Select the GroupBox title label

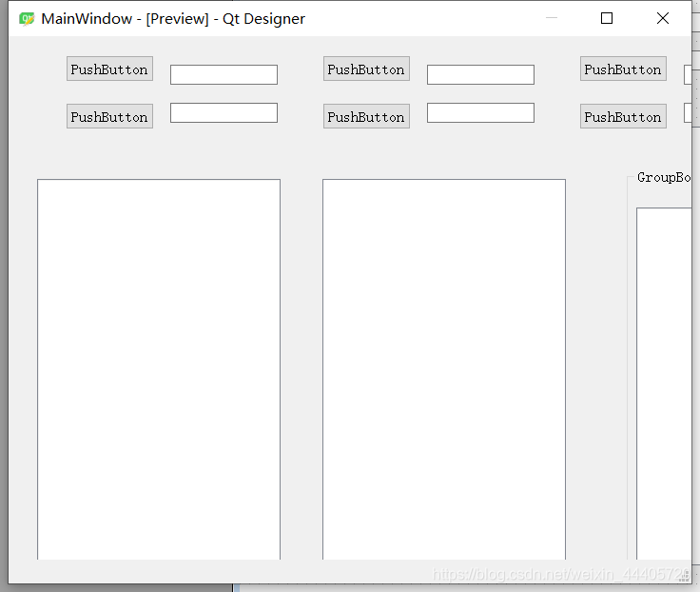664,177
